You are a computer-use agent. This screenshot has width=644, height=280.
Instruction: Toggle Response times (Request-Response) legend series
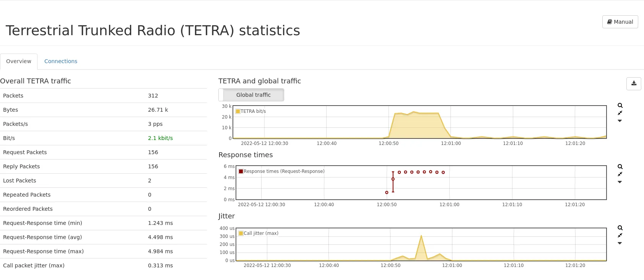click(x=284, y=171)
